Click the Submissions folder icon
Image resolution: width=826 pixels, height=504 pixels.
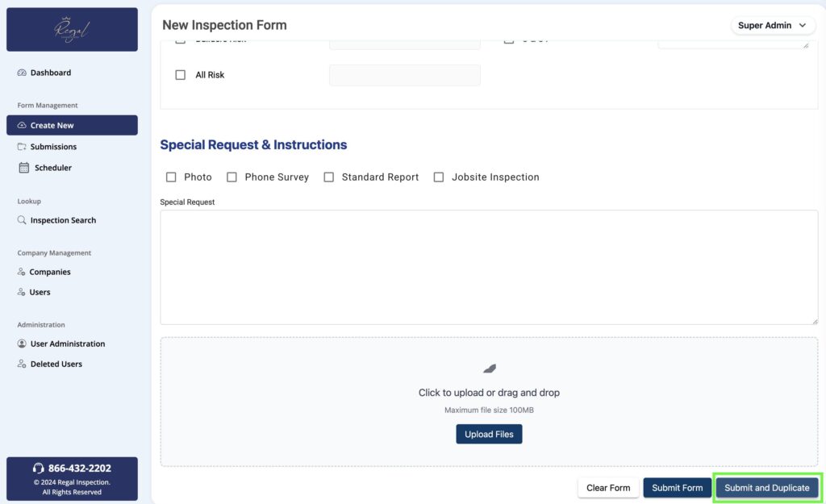click(x=22, y=147)
